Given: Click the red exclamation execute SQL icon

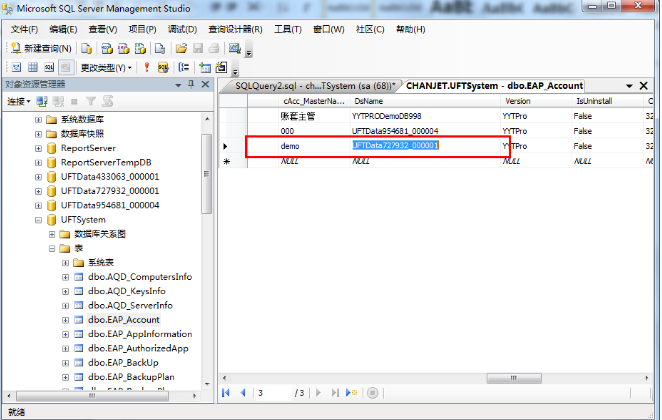Looking at the screenshot, I should (147, 67).
